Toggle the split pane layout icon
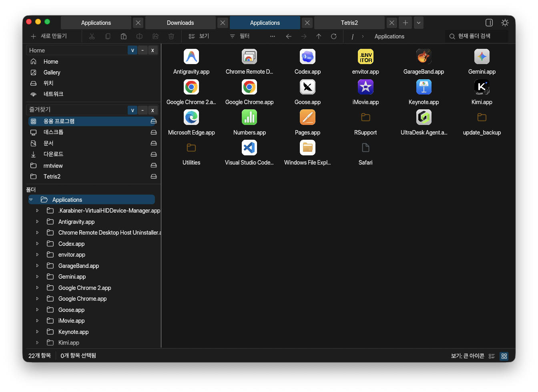This screenshot has width=538, height=392. coord(489,22)
